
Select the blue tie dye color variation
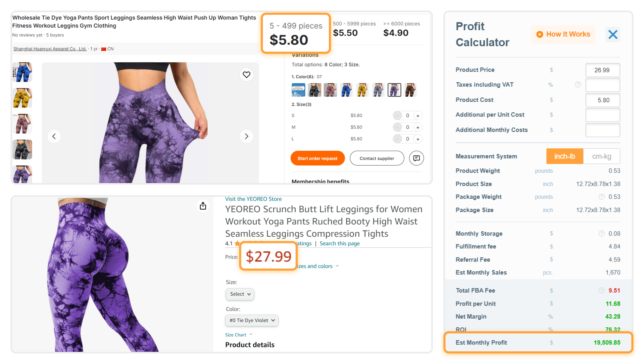point(346,90)
